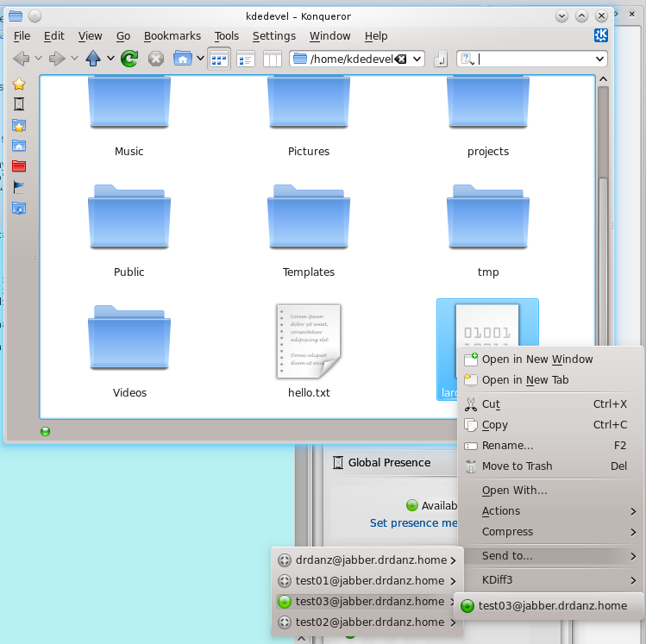This screenshot has width=646, height=644.
Task: Choose Move to Trash
Action: [550, 466]
